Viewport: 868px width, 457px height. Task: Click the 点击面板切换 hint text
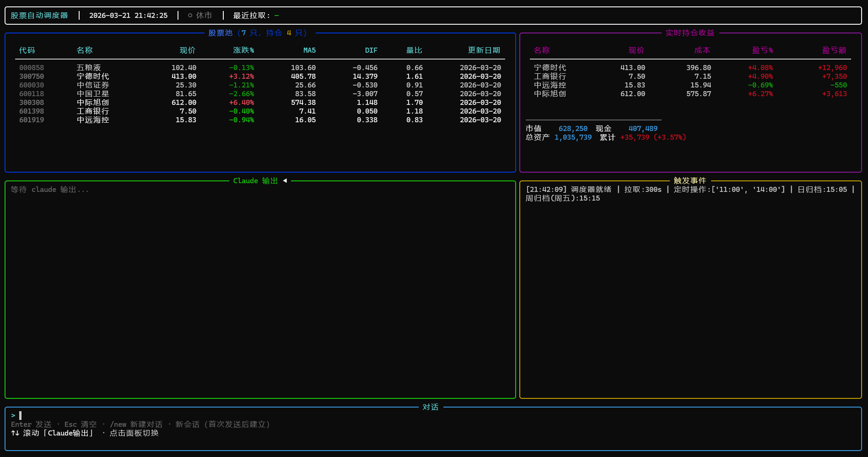(x=134, y=433)
